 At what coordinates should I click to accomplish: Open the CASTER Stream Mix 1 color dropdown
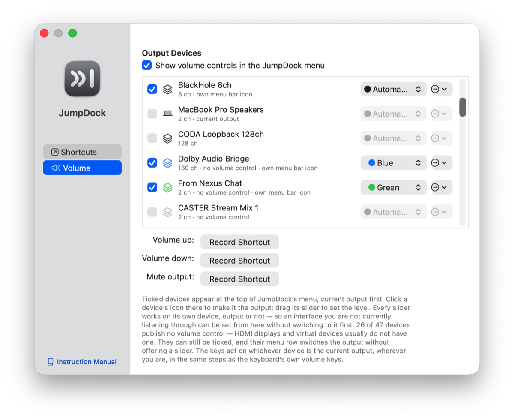[x=393, y=212]
